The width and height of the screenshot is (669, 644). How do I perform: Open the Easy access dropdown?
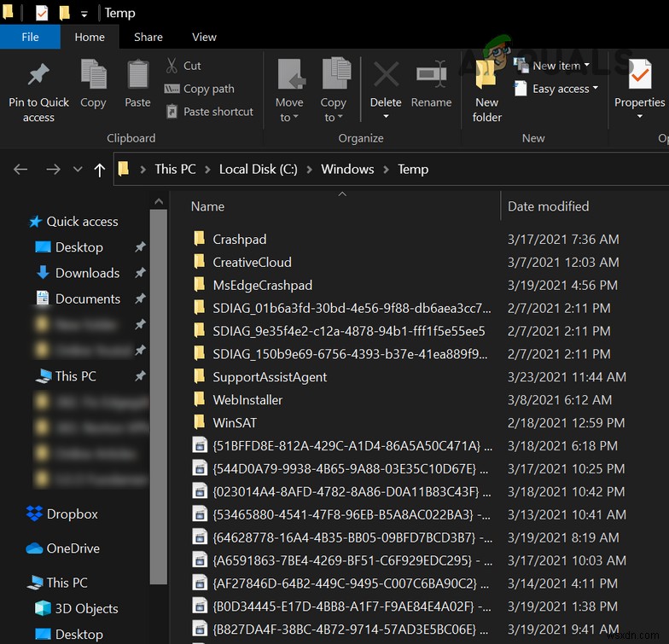pos(561,89)
